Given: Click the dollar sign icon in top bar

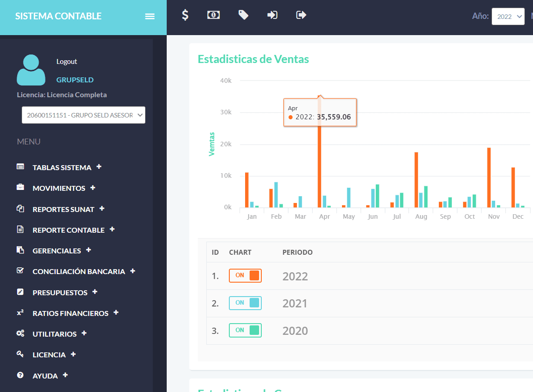Looking at the screenshot, I should tap(185, 15).
